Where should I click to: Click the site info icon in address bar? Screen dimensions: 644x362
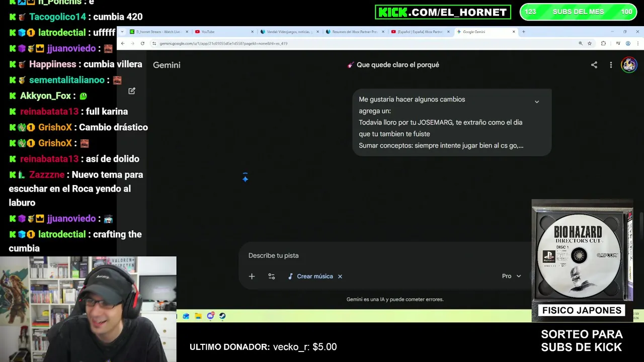(x=154, y=43)
